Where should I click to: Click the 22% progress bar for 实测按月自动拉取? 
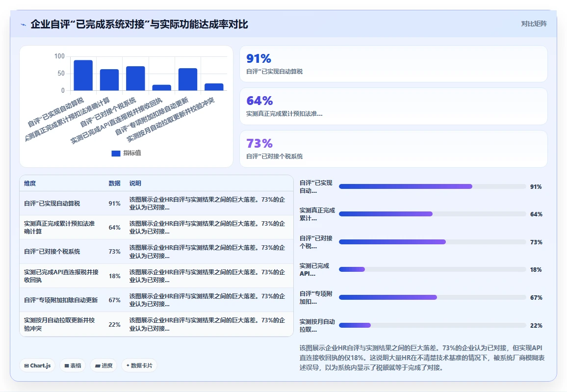click(432, 325)
